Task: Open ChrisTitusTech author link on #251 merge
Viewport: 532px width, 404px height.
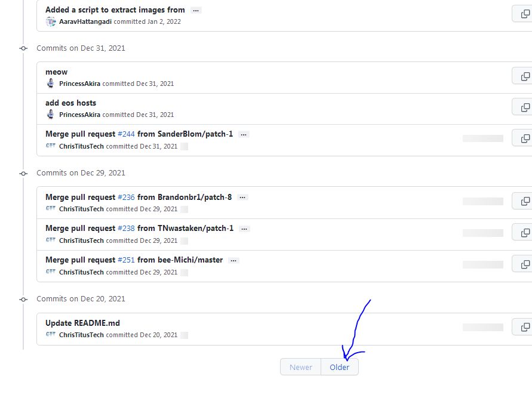Action: [x=81, y=272]
